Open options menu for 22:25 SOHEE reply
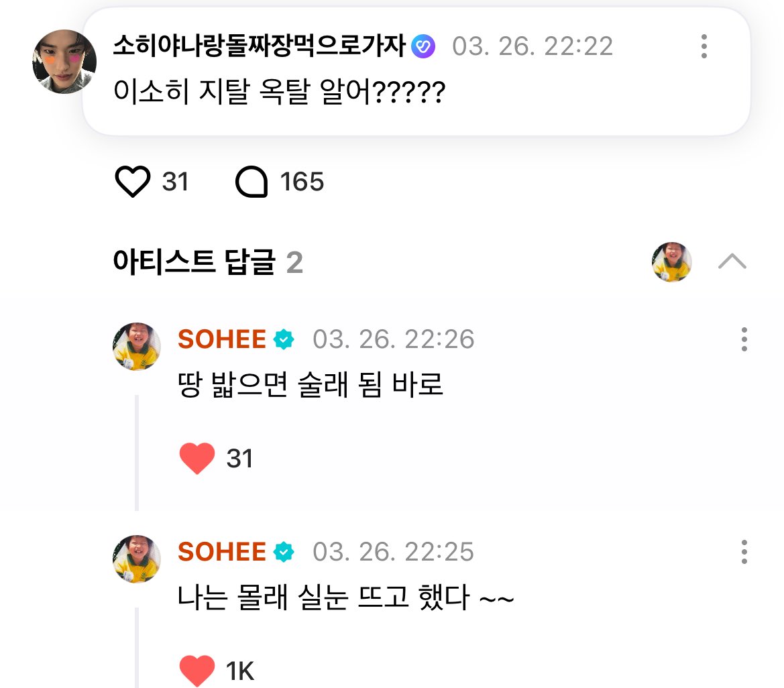The image size is (784, 688). point(744,552)
